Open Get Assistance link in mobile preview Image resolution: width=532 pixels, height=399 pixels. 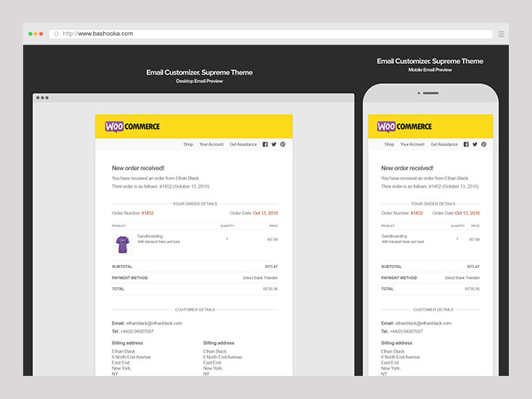coord(444,144)
